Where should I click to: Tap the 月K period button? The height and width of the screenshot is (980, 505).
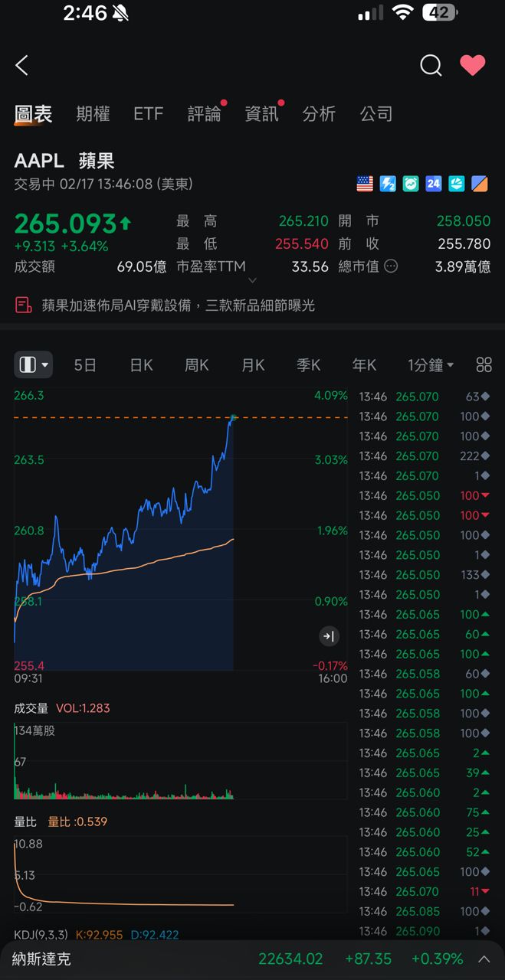click(x=253, y=365)
